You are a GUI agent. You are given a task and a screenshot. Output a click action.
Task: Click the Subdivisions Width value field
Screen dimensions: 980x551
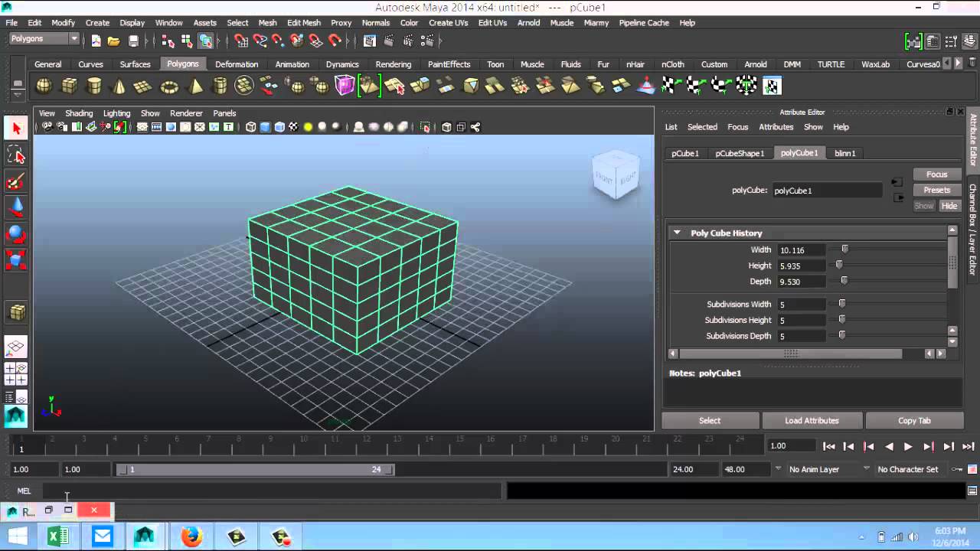(801, 305)
